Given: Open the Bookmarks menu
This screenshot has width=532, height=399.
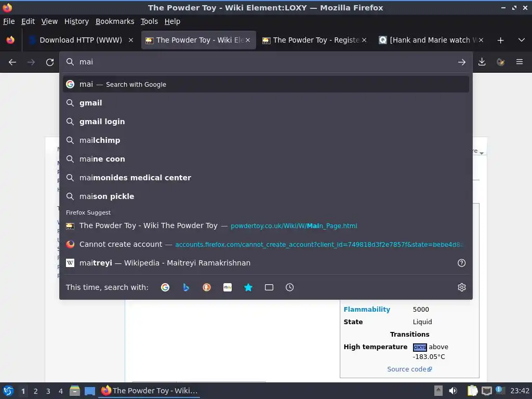Looking at the screenshot, I should coord(115,21).
